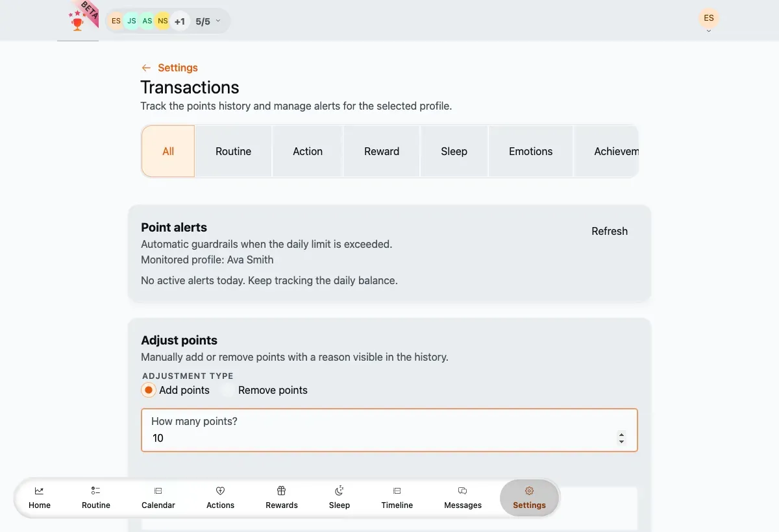Click the Point alerts heading
The image size is (779, 532).
[x=174, y=227]
